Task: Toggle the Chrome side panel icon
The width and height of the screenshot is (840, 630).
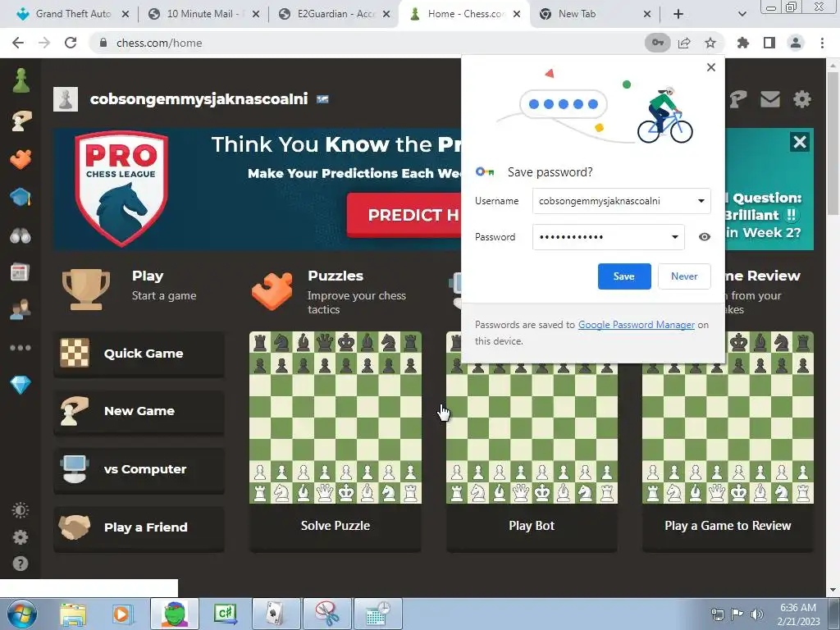Action: pos(769,43)
